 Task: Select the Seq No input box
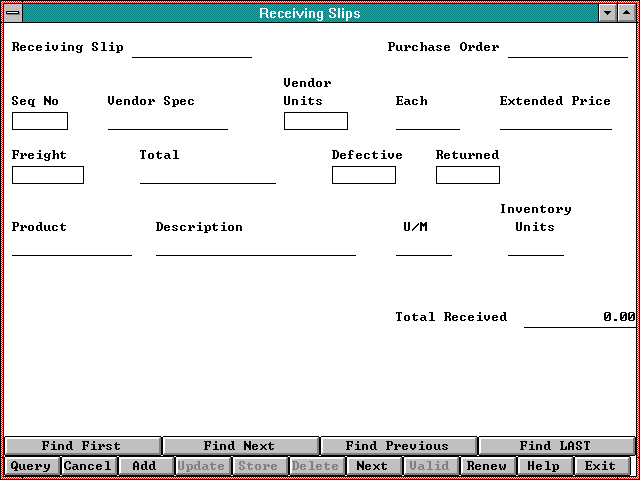tap(40, 121)
